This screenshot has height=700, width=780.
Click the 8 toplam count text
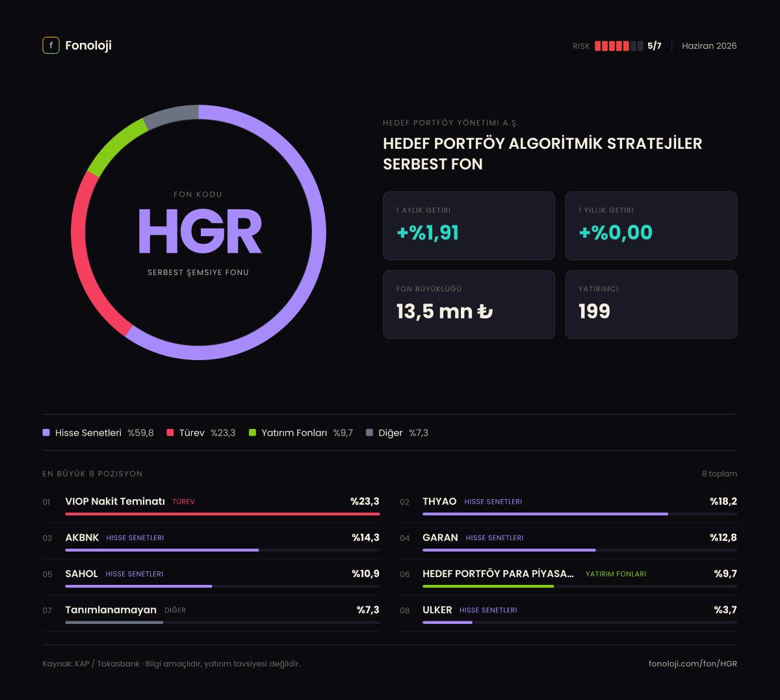tap(720, 474)
